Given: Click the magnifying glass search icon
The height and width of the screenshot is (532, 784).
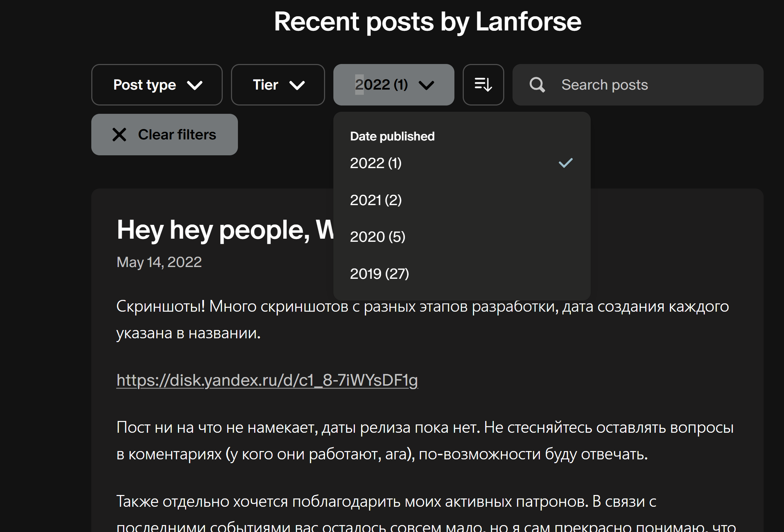Looking at the screenshot, I should coord(537,85).
